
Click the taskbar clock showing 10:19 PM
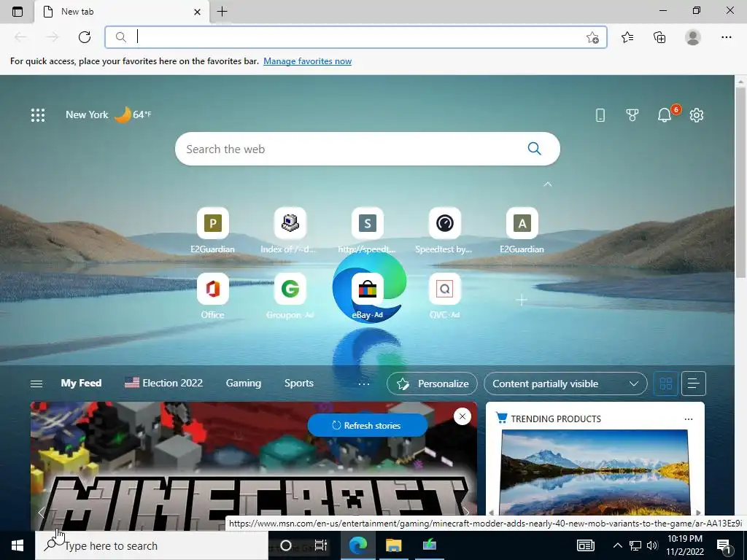click(x=684, y=545)
